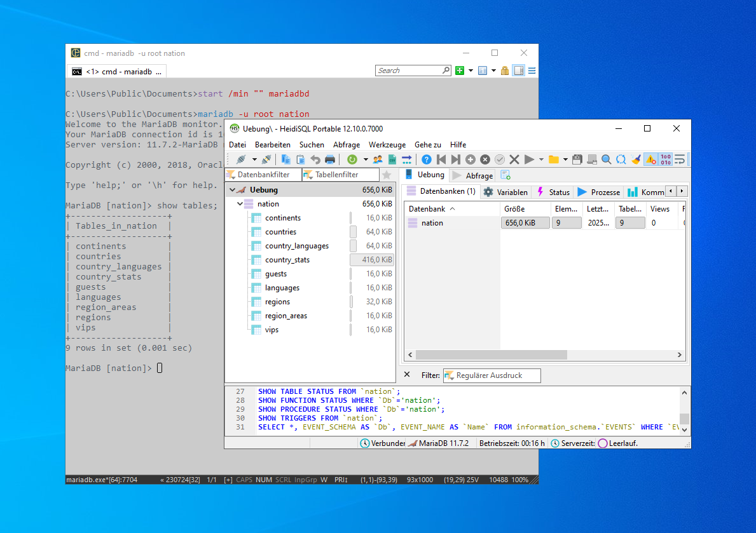Select the vips table in the tree

pyautogui.click(x=271, y=330)
